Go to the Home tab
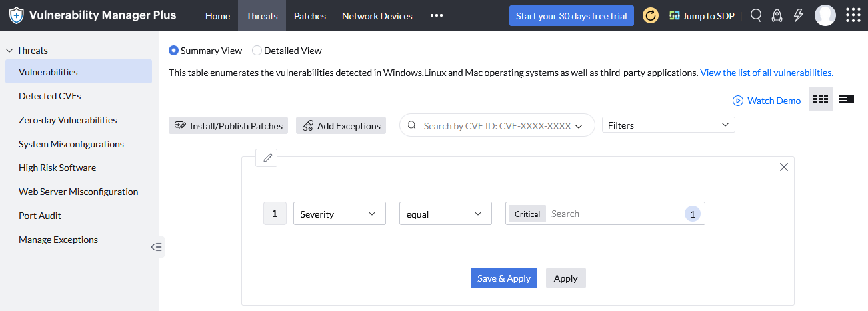The image size is (868, 311). pyautogui.click(x=217, y=15)
